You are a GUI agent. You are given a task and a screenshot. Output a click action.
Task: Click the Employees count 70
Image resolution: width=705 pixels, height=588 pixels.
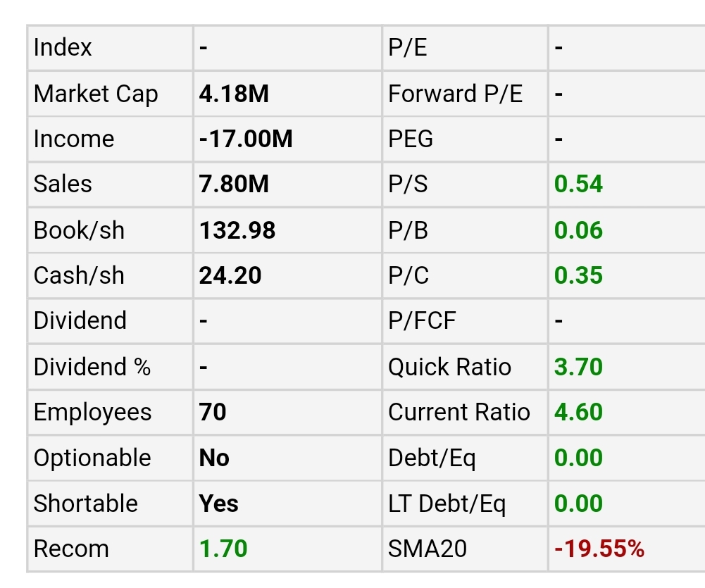pos(213,412)
